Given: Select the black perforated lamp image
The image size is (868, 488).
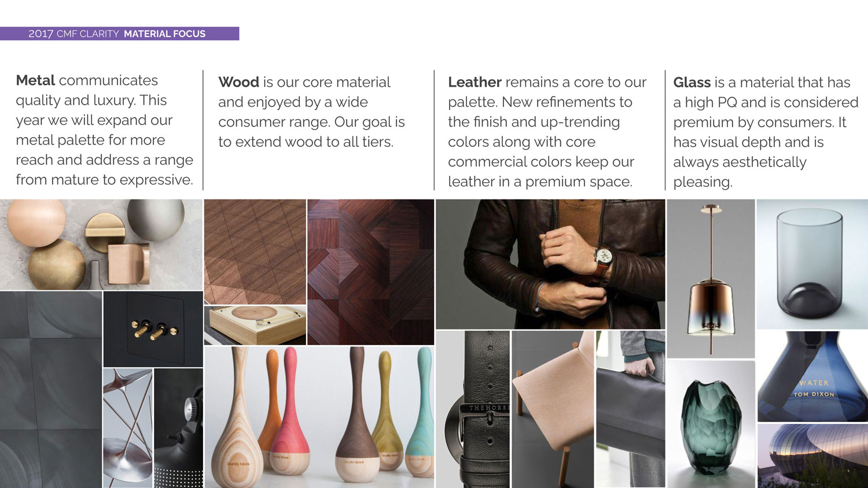Looking at the screenshot, I should (179, 428).
